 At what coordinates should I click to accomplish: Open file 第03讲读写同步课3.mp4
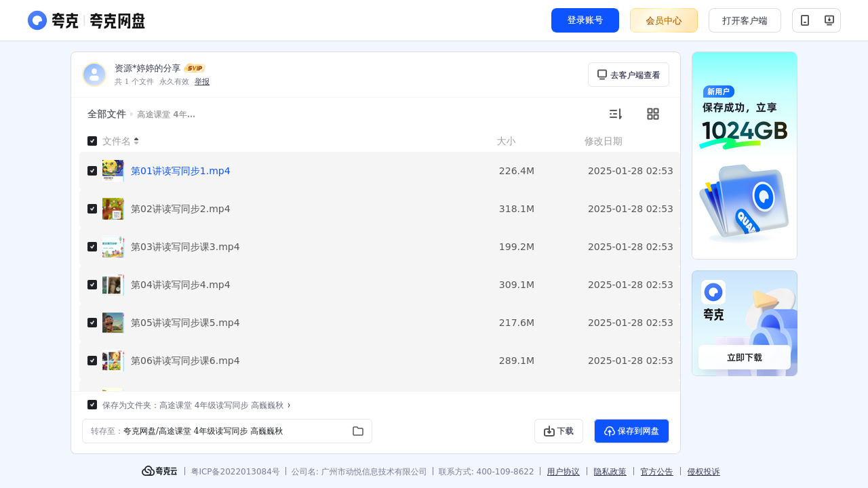(185, 247)
